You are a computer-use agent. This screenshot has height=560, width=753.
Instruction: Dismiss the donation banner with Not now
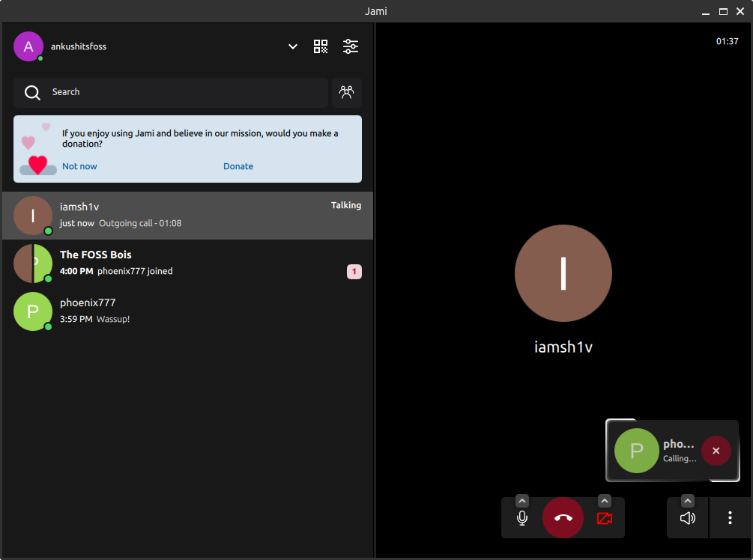[79, 165]
